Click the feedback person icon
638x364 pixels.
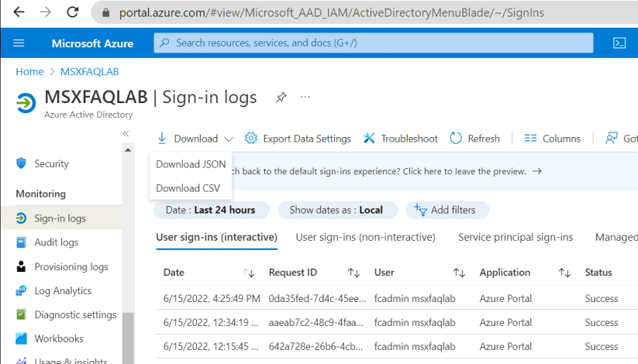(611, 139)
